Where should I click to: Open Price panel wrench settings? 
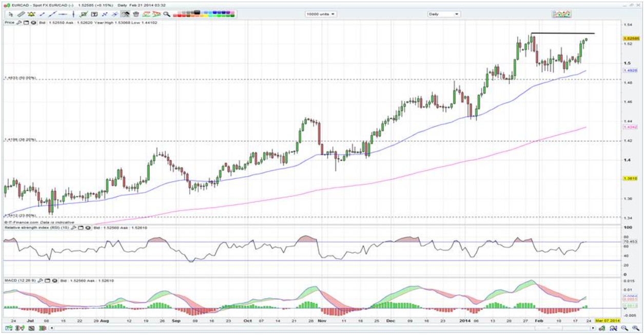click(x=19, y=23)
